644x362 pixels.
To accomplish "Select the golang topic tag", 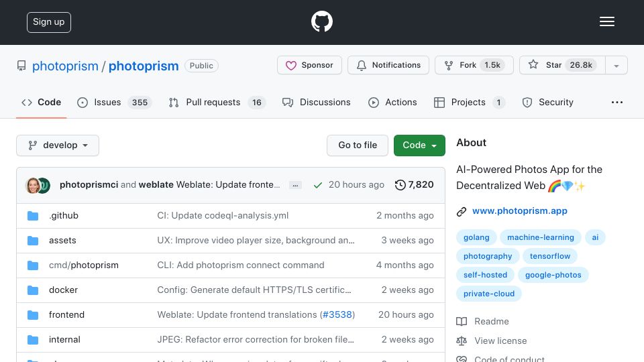I will [476, 237].
